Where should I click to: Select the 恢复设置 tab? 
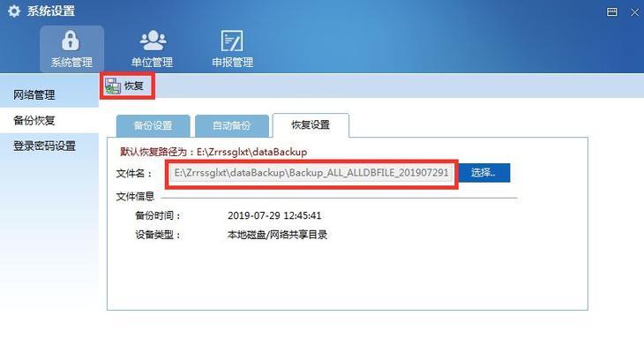(311, 125)
